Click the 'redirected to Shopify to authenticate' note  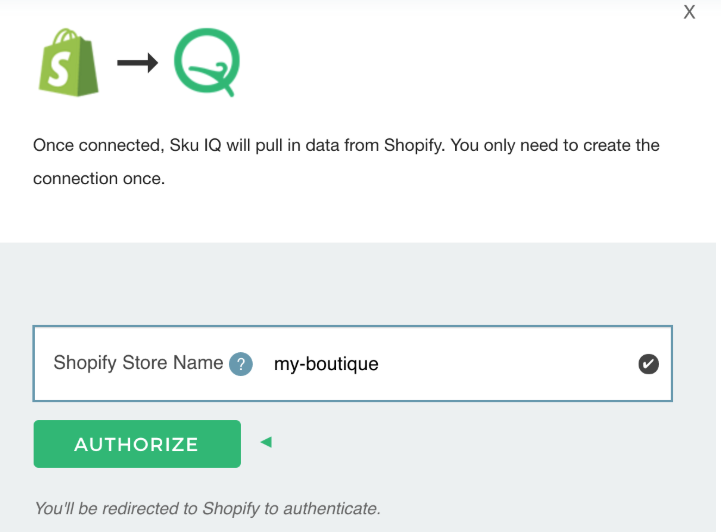click(x=207, y=508)
